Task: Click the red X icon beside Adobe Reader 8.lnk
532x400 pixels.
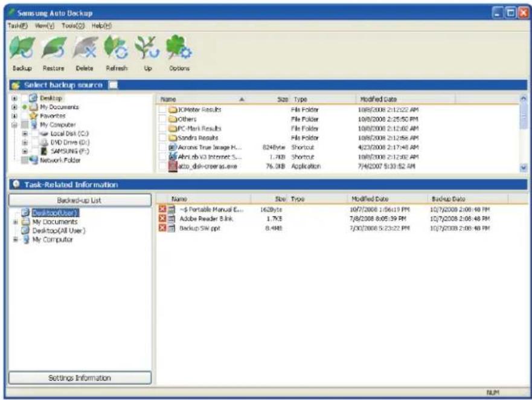Action: 162,218
